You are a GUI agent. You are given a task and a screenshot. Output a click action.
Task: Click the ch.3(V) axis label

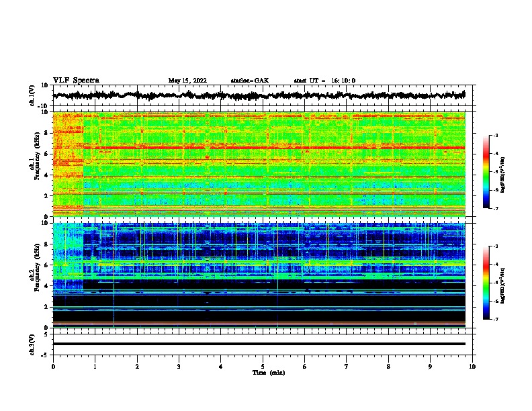point(32,345)
